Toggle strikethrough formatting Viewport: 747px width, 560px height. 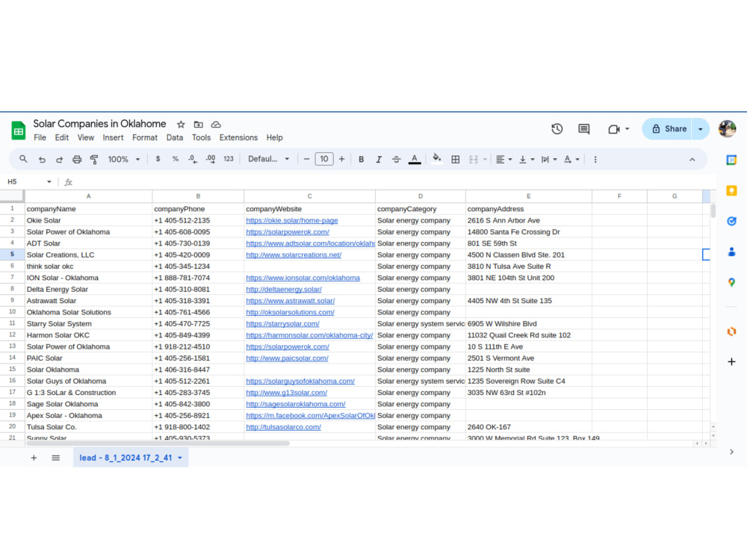click(396, 160)
